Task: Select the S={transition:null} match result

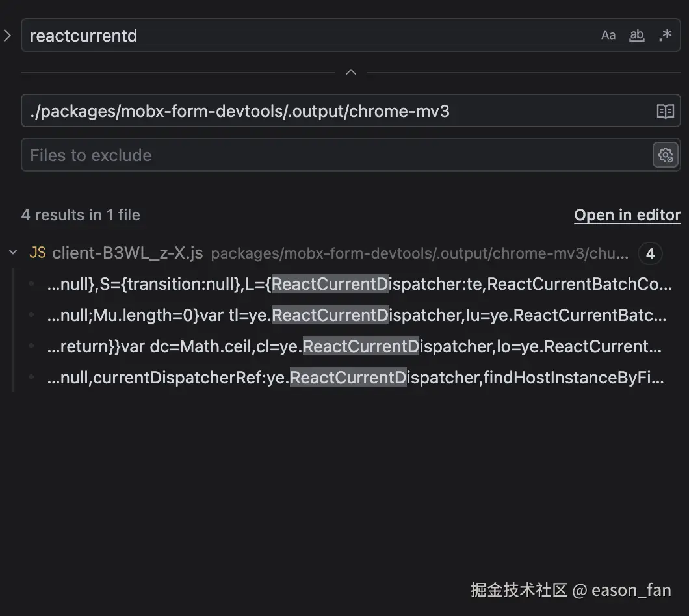Action: point(359,284)
